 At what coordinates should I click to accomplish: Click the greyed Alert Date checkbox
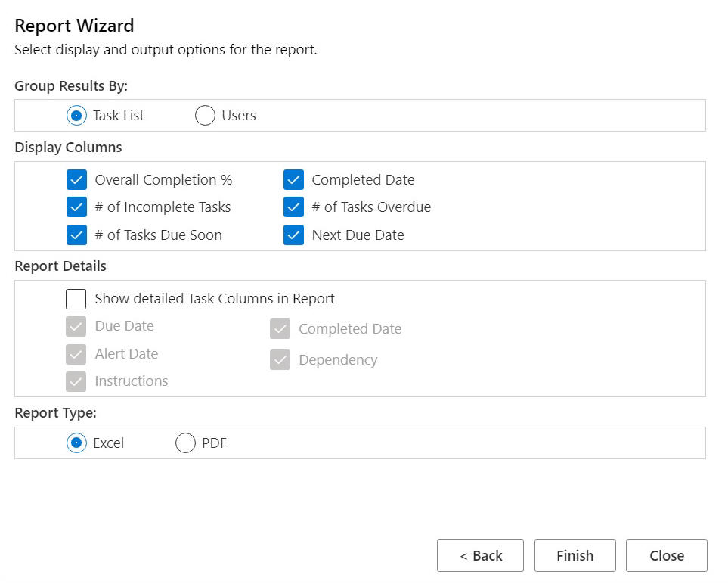tap(76, 354)
